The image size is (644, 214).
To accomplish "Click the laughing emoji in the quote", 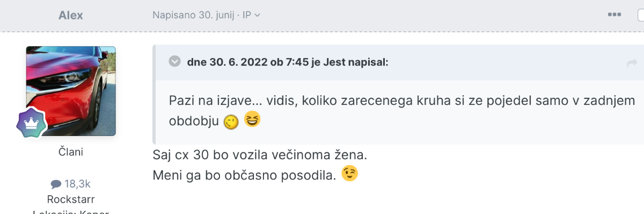I will [252, 119].
